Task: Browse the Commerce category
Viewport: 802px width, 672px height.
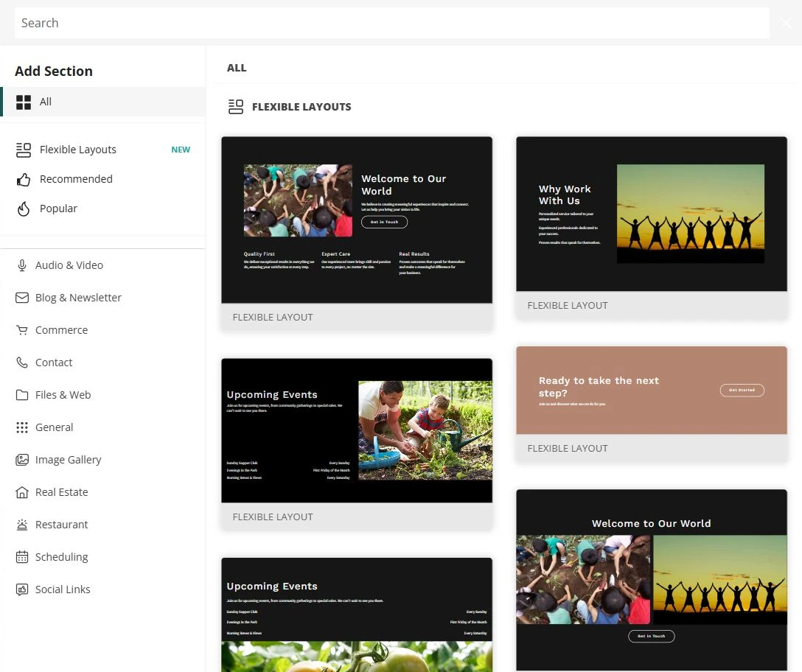Action: 102,330
